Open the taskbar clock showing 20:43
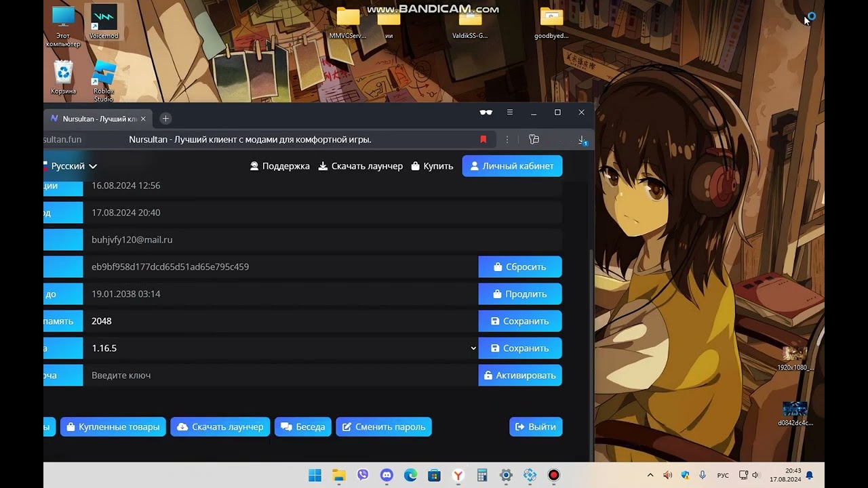The image size is (868, 488). pos(785,475)
